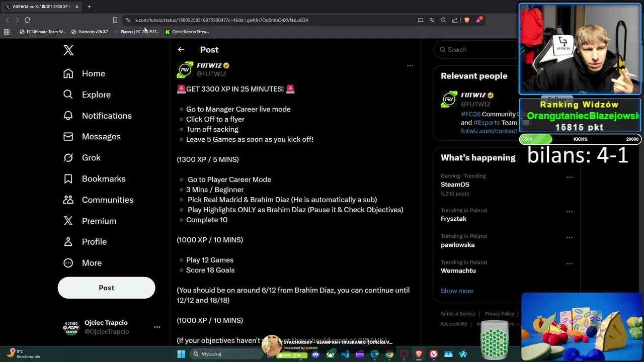Open the Frysztak trending topic
The height and width of the screenshot is (362, 644).
tap(453, 219)
